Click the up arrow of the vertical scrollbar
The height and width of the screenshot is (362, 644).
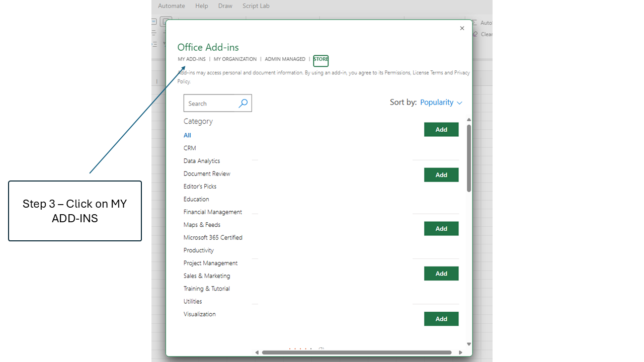pyautogui.click(x=468, y=120)
